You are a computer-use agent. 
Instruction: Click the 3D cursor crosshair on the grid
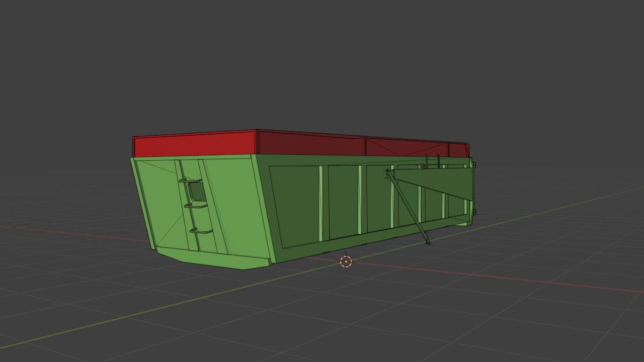346,261
